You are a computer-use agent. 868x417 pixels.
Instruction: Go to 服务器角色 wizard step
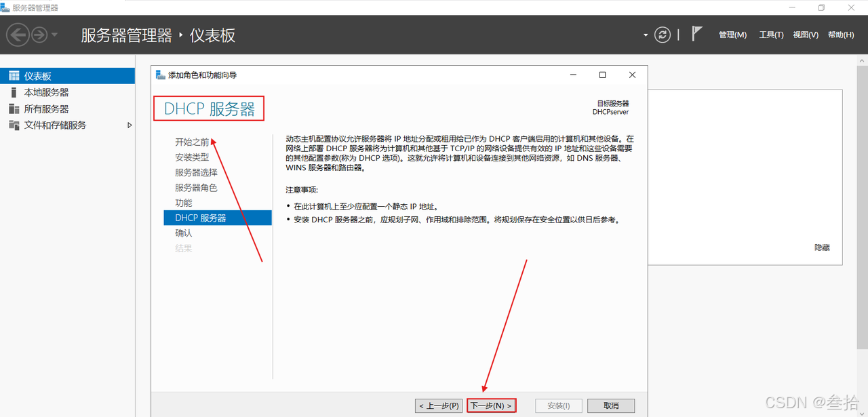pos(196,187)
